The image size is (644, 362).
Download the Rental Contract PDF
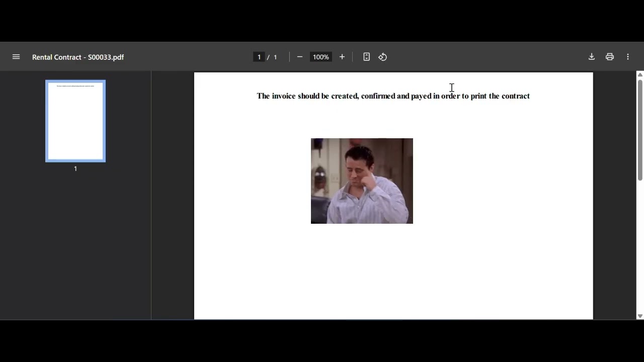[592, 57]
